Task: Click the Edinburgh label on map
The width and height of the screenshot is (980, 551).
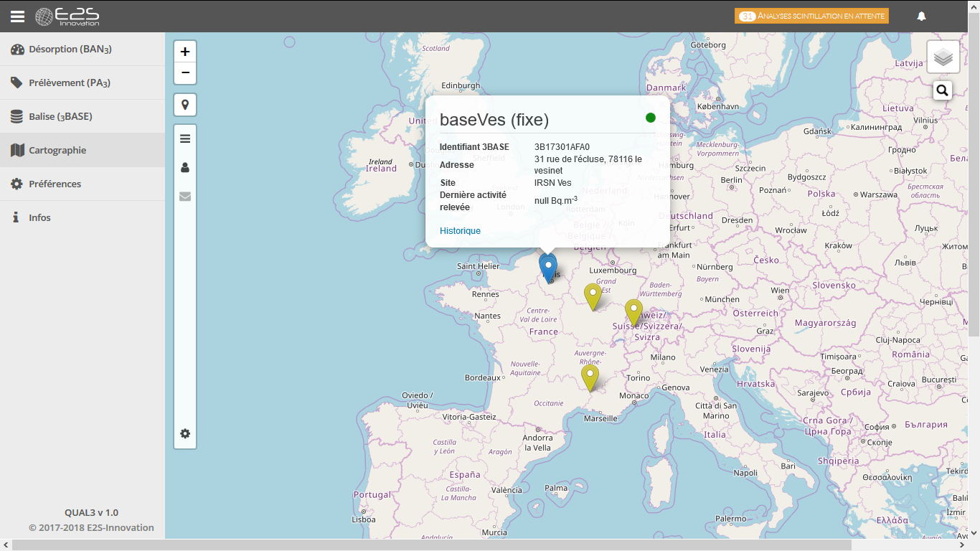Action: [460, 85]
